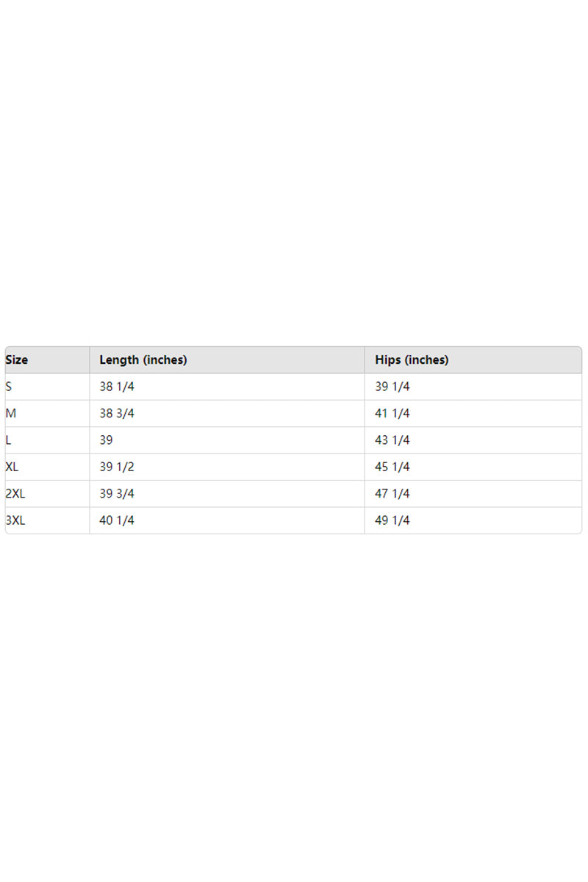Click the 45 1/4 hips value
Image resolution: width=588 pixels, height=882 pixels.
click(392, 467)
